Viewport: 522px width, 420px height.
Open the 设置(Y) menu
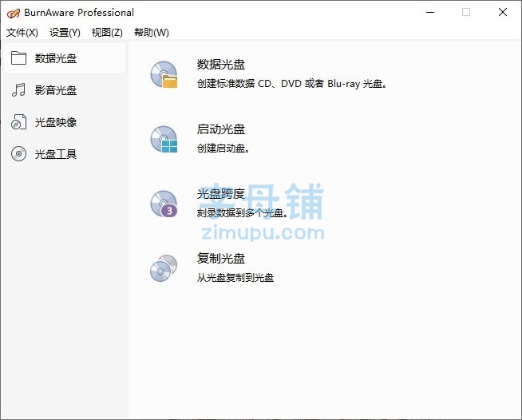[x=65, y=32]
